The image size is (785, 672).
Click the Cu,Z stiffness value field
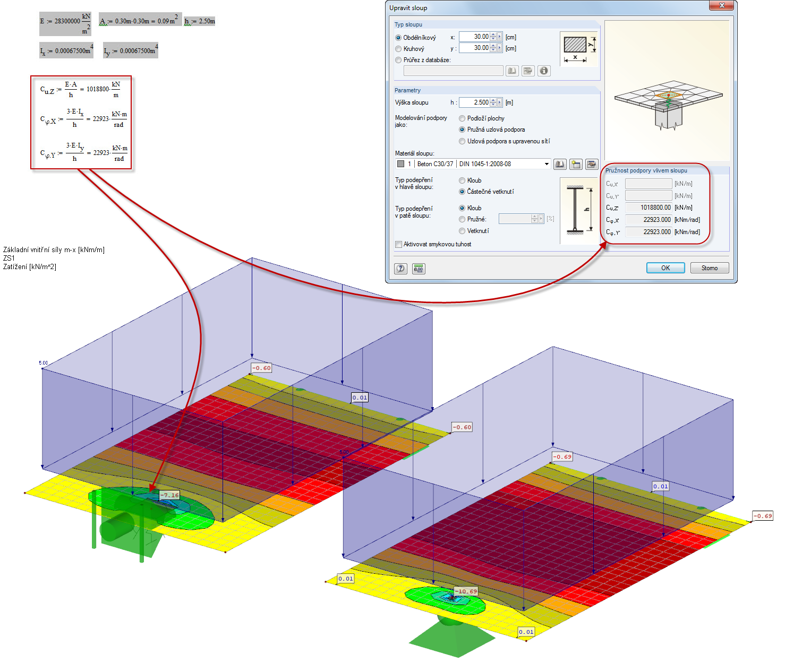[649, 208]
